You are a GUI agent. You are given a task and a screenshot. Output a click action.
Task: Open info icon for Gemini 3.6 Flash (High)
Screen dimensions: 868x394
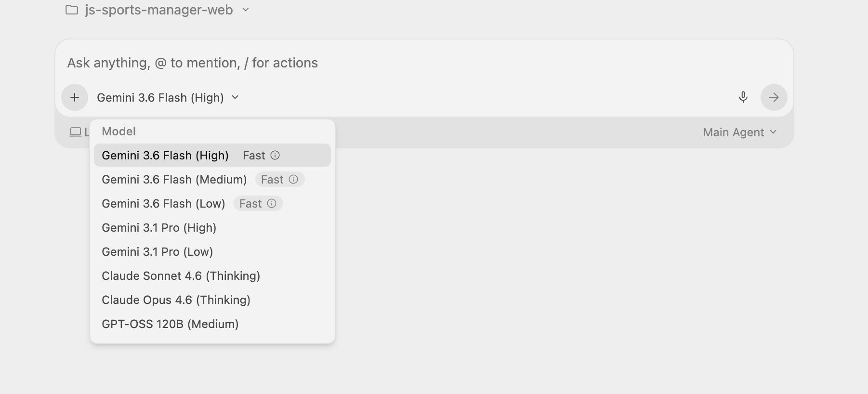coord(275,155)
